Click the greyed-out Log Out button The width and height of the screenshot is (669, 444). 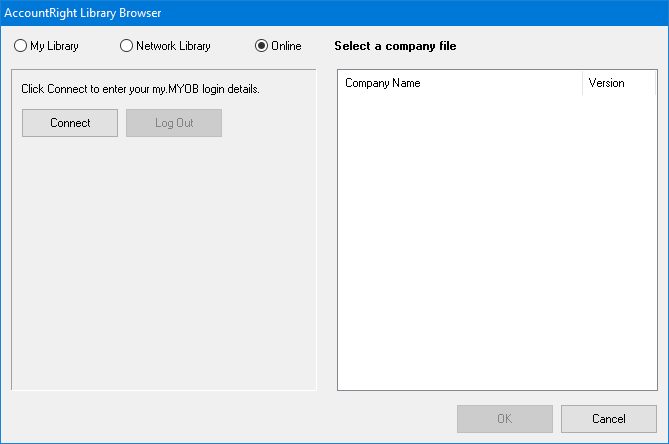tap(174, 123)
